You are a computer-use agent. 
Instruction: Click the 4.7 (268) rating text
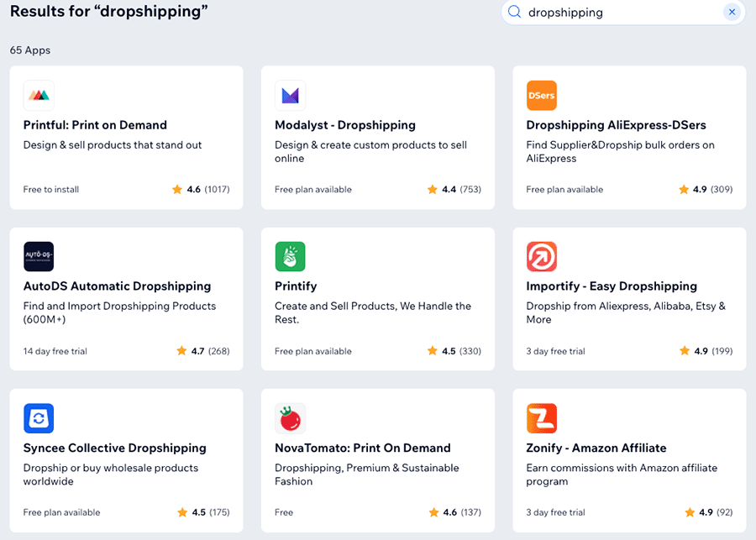(x=210, y=351)
